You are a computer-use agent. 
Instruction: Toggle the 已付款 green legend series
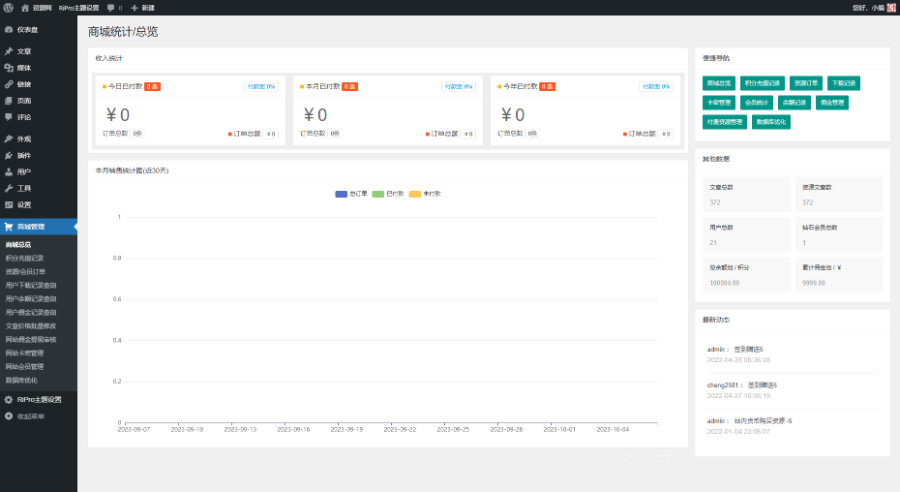(388, 193)
